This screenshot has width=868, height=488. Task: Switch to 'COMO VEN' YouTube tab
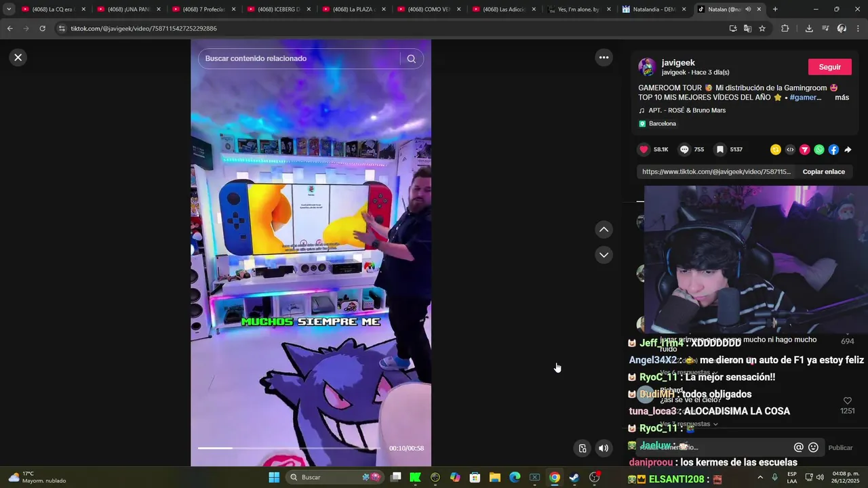click(x=428, y=9)
